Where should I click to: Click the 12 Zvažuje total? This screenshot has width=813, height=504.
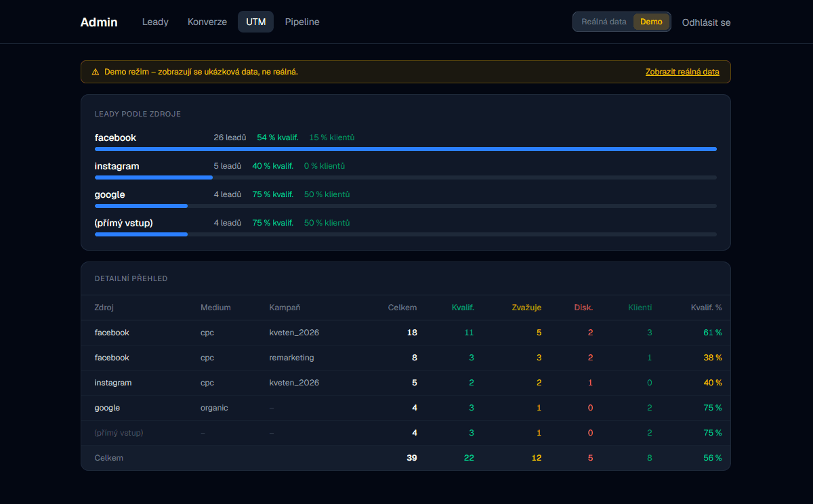(x=537, y=458)
